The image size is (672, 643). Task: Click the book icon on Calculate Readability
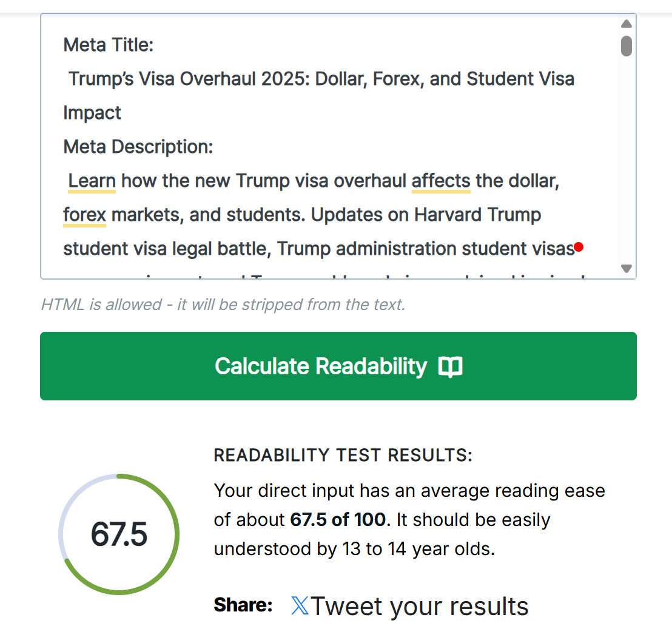click(x=451, y=366)
